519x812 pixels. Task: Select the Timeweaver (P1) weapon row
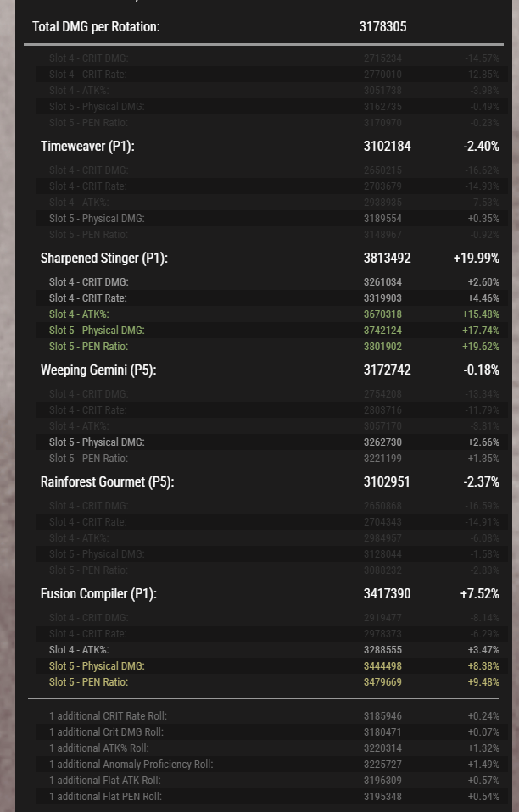coord(270,146)
